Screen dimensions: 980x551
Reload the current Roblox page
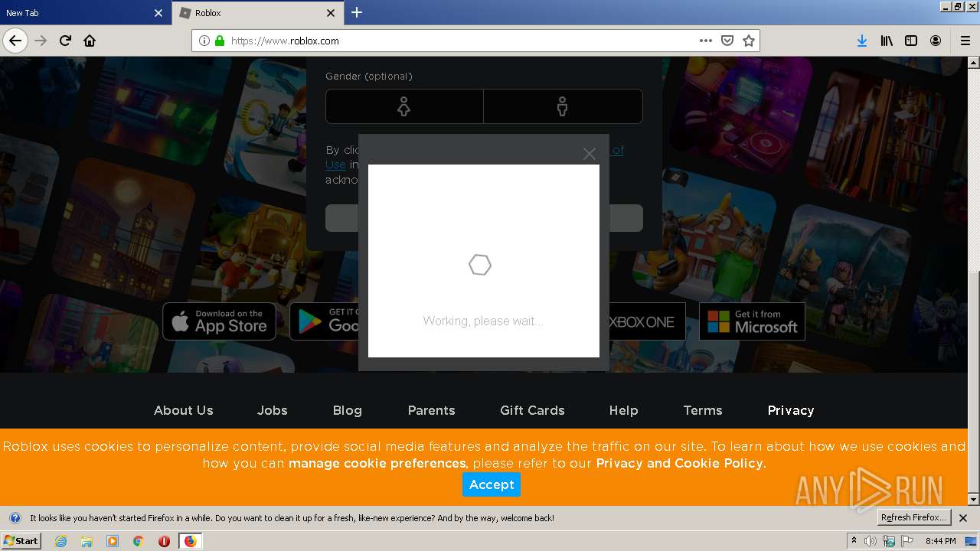click(x=66, y=41)
